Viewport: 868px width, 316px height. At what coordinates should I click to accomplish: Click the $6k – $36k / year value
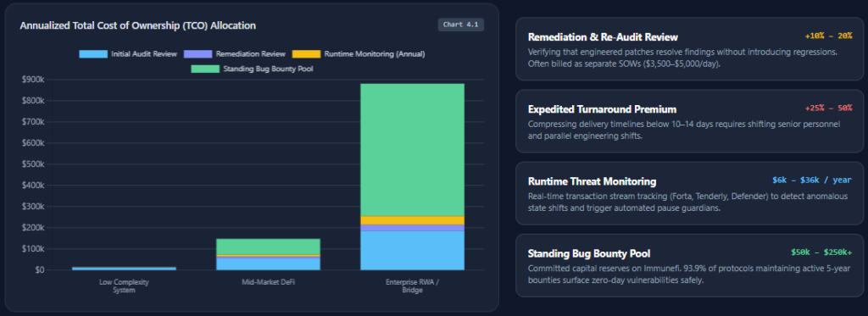(812, 180)
